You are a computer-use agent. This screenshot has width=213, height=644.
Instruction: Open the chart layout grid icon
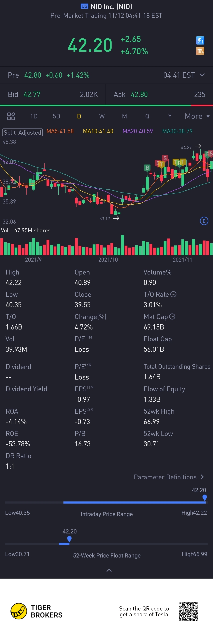pos(11,116)
